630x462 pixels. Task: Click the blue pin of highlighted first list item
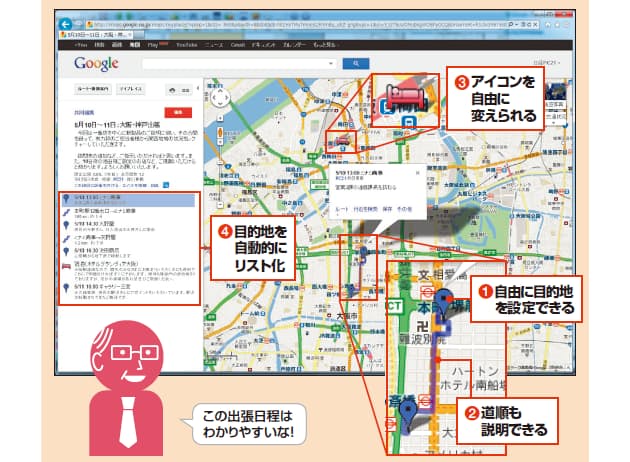click(x=66, y=199)
